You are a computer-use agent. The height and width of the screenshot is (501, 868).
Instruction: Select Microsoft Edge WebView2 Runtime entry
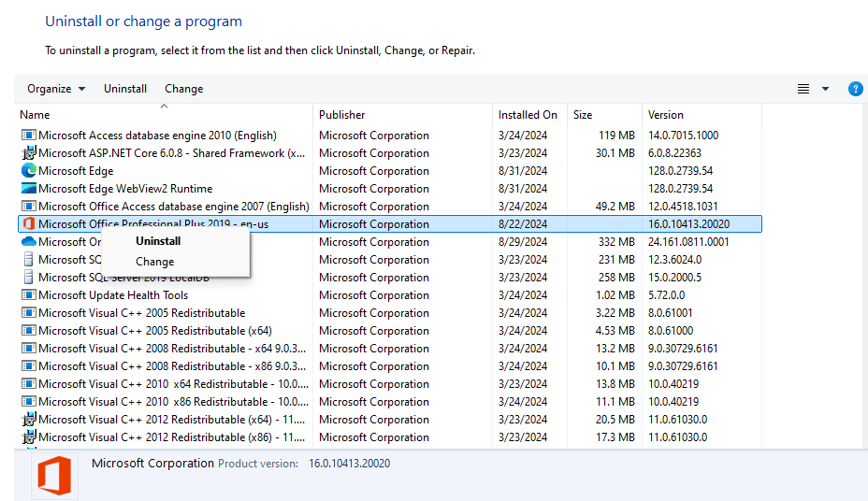(125, 188)
